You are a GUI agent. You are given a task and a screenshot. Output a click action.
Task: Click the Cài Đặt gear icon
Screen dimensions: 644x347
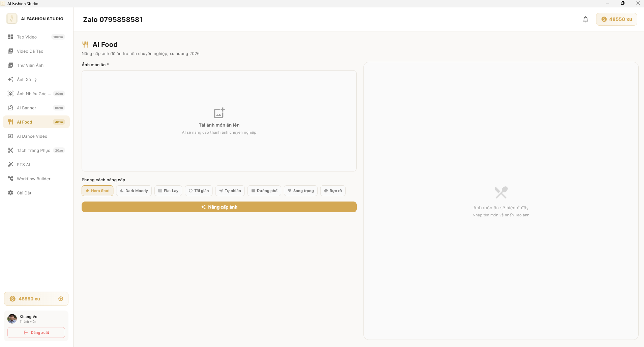[10, 193]
